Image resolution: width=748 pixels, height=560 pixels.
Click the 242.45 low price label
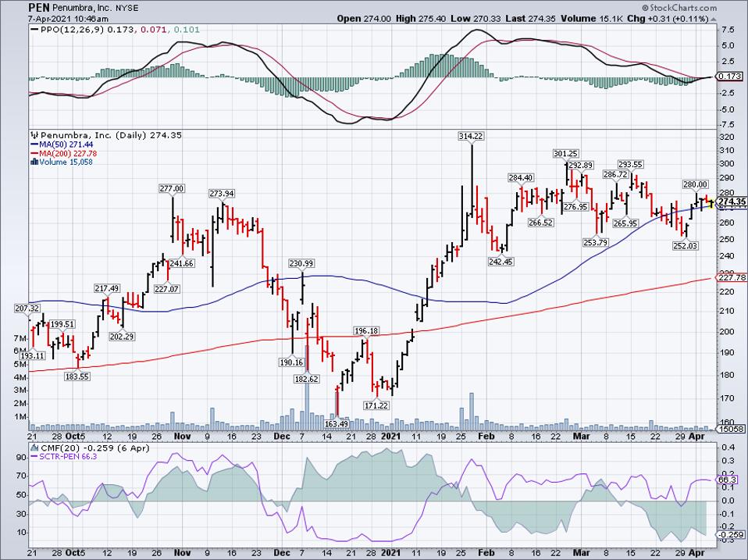tap(501, 262)
